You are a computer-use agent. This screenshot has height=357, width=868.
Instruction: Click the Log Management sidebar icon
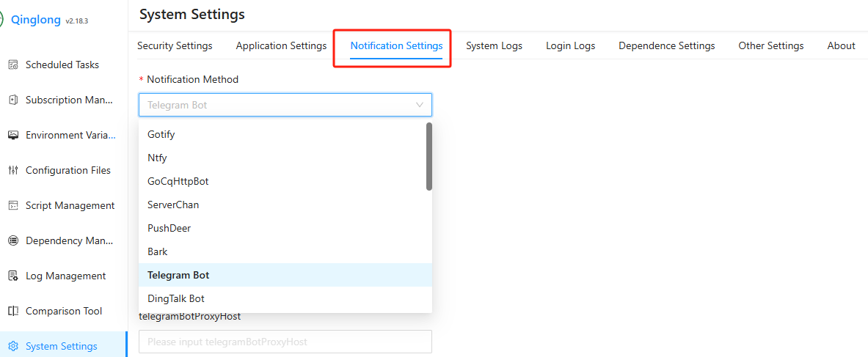[x=12, y=276]
